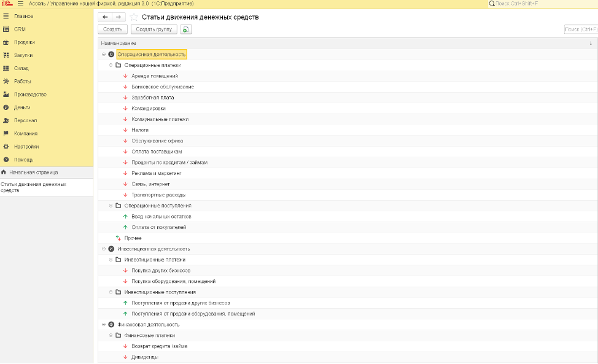Switch to the Начальная страница tab
Viewport: 598px width, 364px height.
point(33,172)
